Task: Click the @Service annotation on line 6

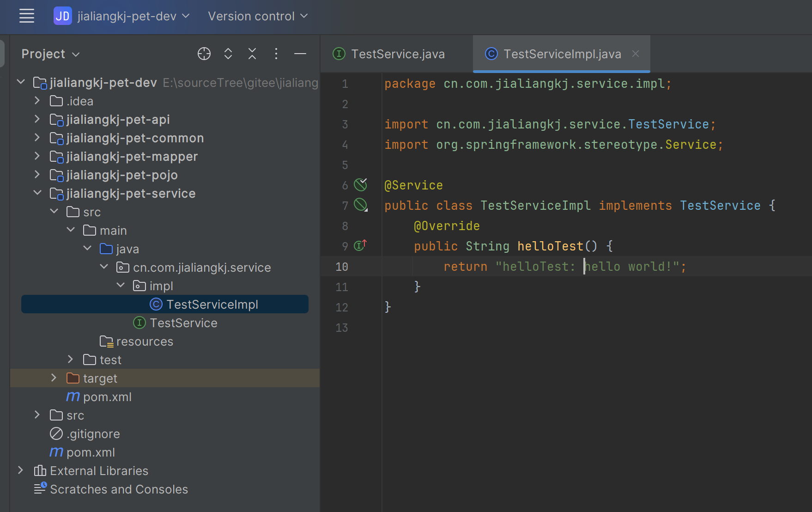Action: pyautogui.click(x=414, y=185)
